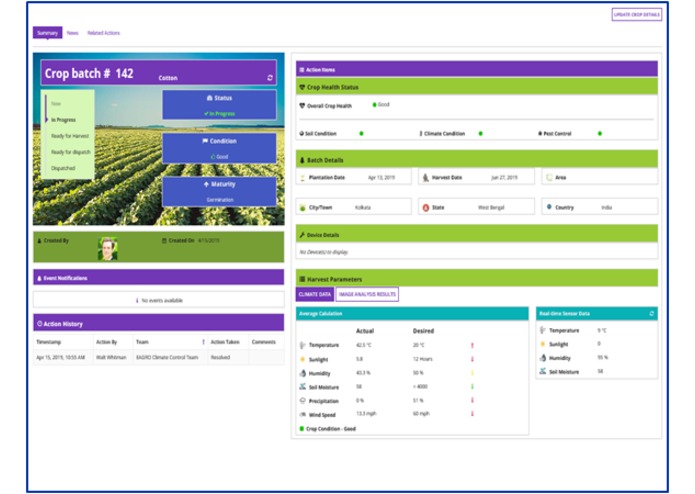The height and width of the screenshot is (494, 695).
Task: Switch to Related Actions tab
Action: tap(103, 33)
